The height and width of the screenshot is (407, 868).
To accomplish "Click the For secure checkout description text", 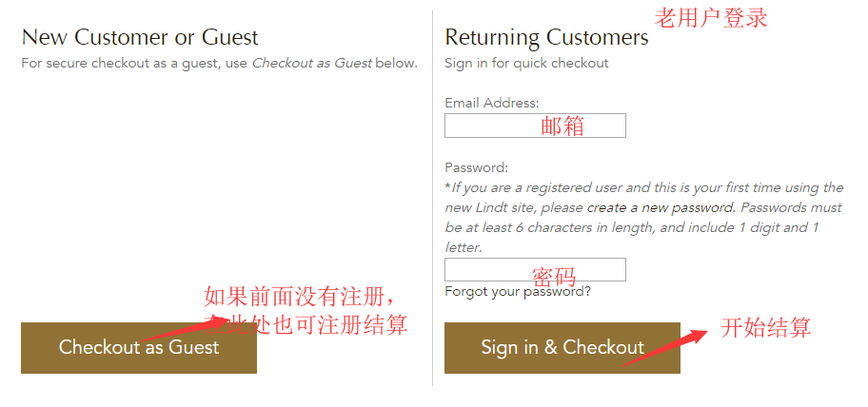I will pos(219,64).
